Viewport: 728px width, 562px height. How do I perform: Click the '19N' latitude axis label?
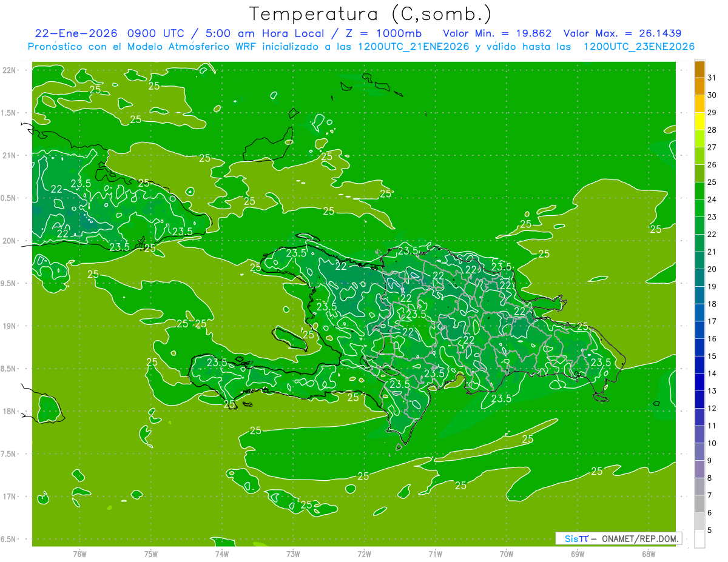pyautogui.click(x=10, y=326)
